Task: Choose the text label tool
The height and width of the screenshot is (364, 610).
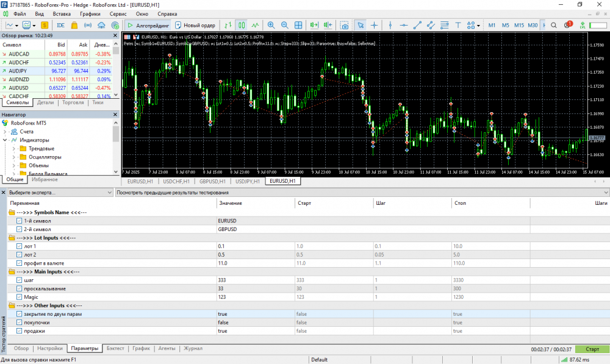Action: (x=457, y=25)
